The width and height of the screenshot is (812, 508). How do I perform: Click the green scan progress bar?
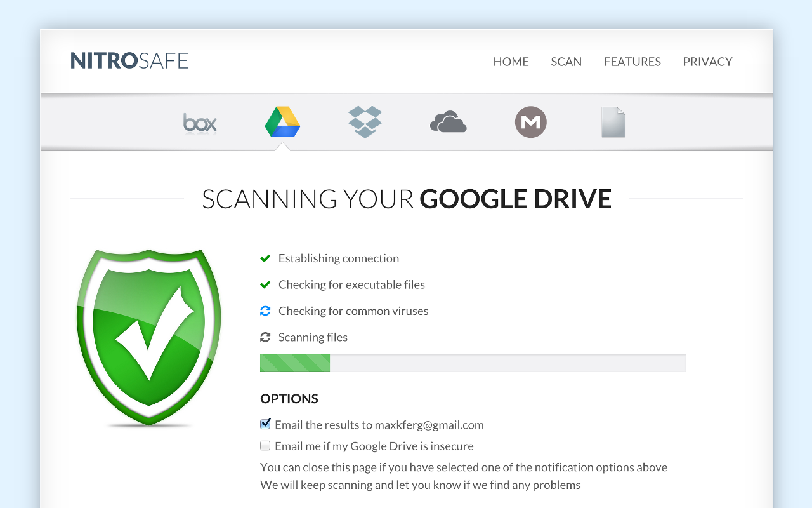pos(295,363)
